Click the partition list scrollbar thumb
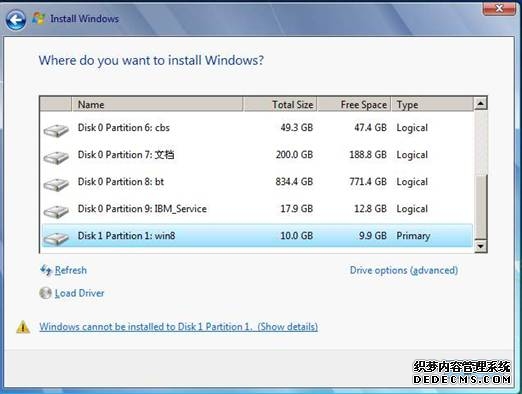Screen dimensions: 522x394 tap(480, 206)
